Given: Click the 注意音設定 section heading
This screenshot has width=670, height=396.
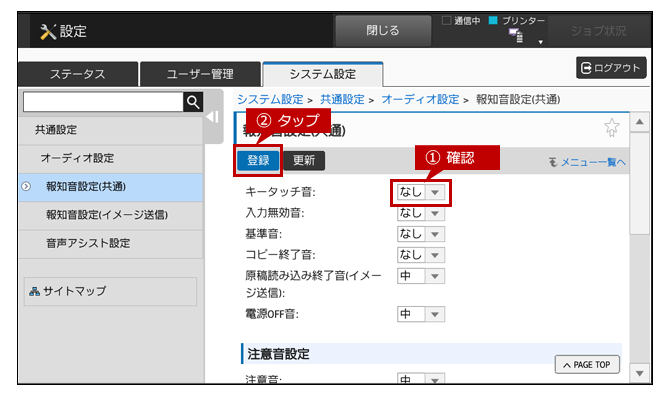Looking at the screenshot, I should 278,354.
